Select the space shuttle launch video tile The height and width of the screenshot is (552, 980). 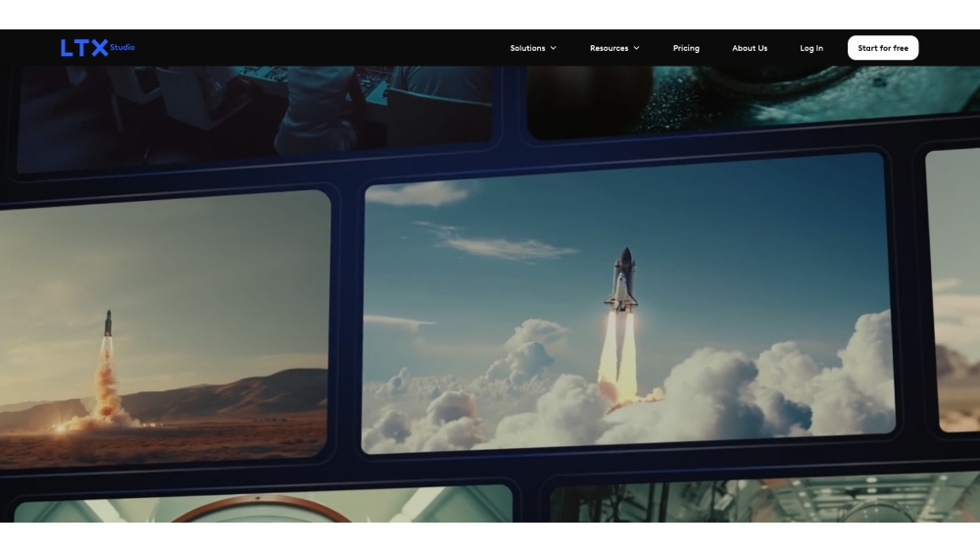(x=627, y=304)
